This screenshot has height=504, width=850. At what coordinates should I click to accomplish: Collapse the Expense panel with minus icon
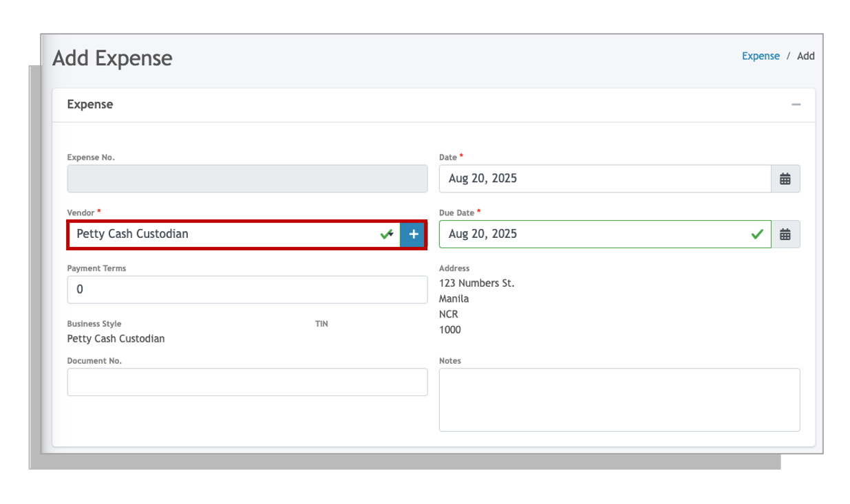point(796,105)
